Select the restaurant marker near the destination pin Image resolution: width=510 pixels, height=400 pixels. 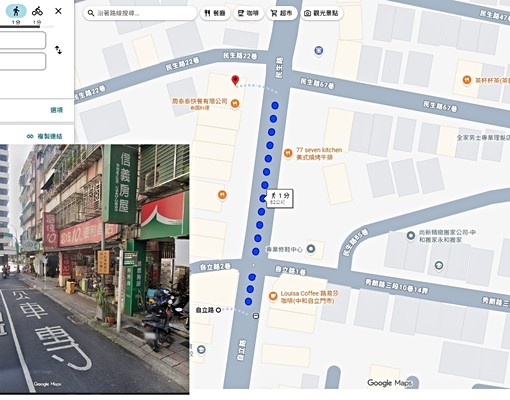pyautogui.click(x=235, y=104)
